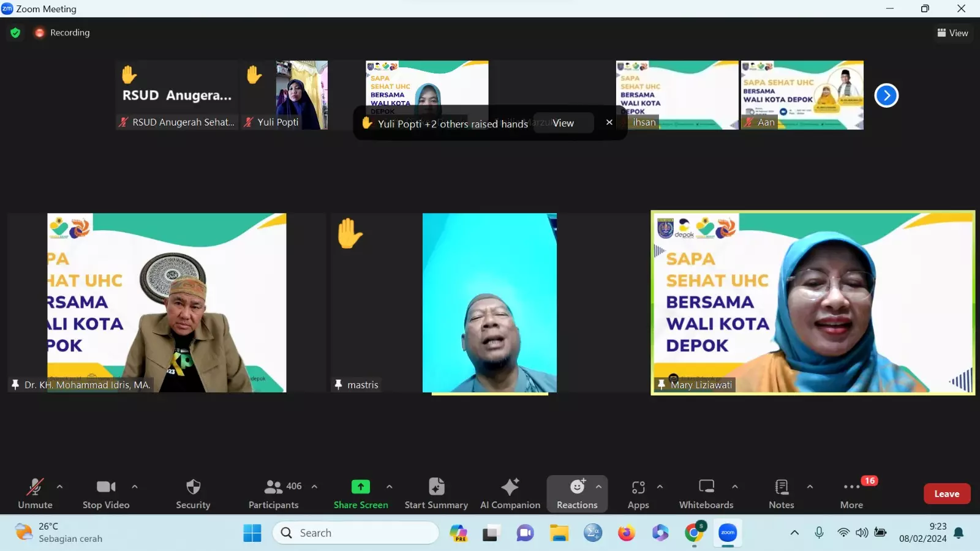Viewport: 980px width, 551px height.
Task: Select mastris video tile
Action: tap(489, 302)
